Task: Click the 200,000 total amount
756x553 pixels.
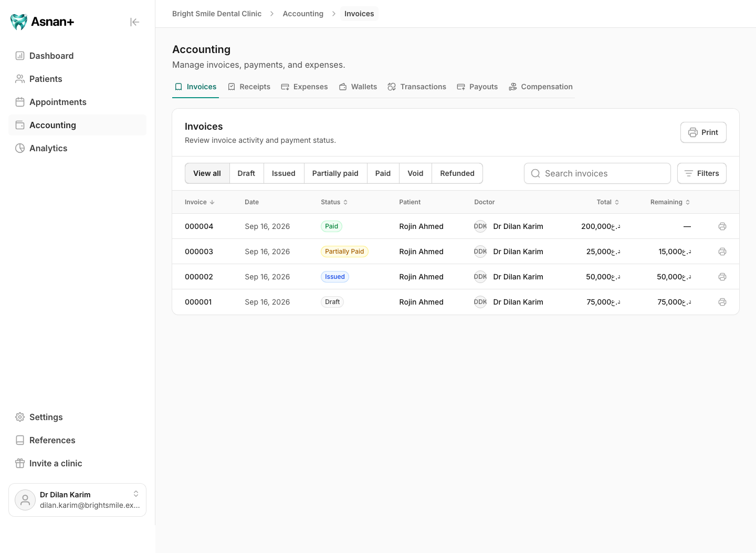Action: 601,226
